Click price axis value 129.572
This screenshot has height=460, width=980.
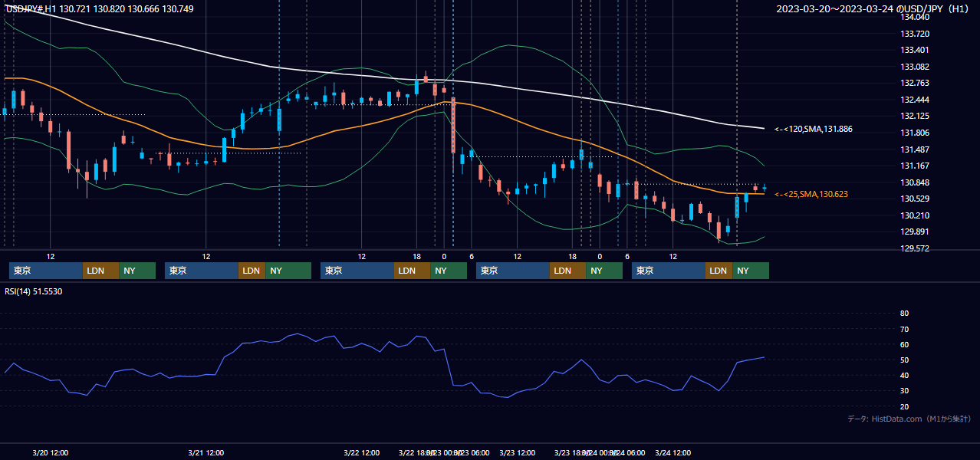[914, 248]
